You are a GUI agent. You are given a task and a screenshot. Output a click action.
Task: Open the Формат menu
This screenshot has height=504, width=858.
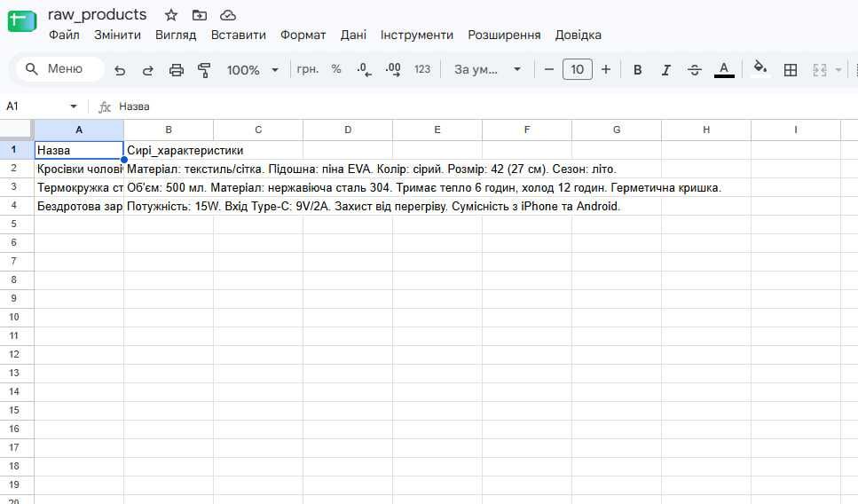pyautogui.click(x=303, y=35)
